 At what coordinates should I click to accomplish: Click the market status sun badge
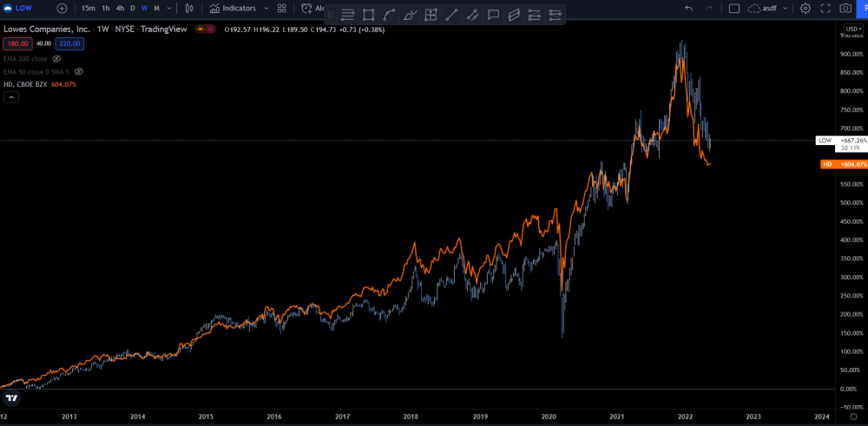pos(201,29)
